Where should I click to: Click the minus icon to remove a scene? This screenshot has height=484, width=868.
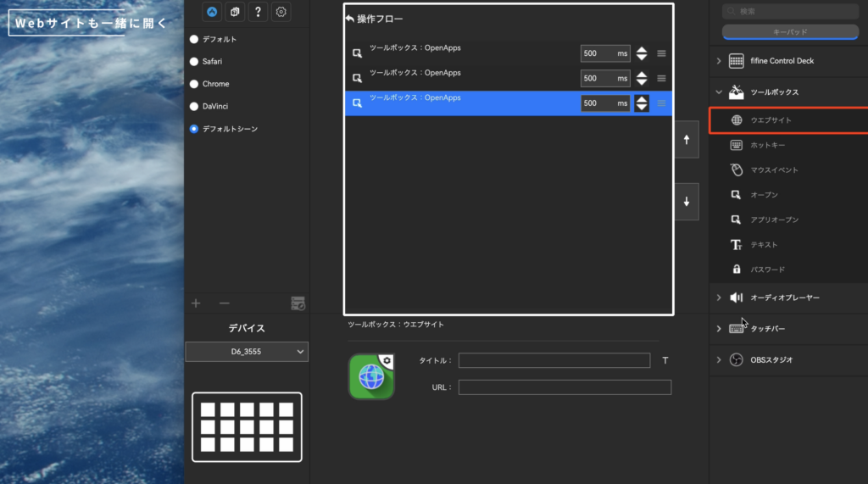pos(224,303)
